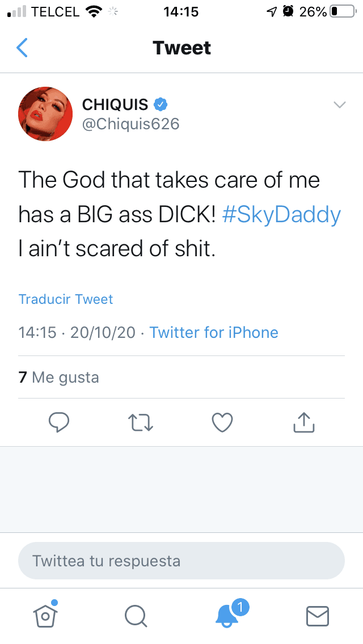Select Traducir Tweet
Image resolution: width=363 pixels, height=644 pixels.
(65, 299)
